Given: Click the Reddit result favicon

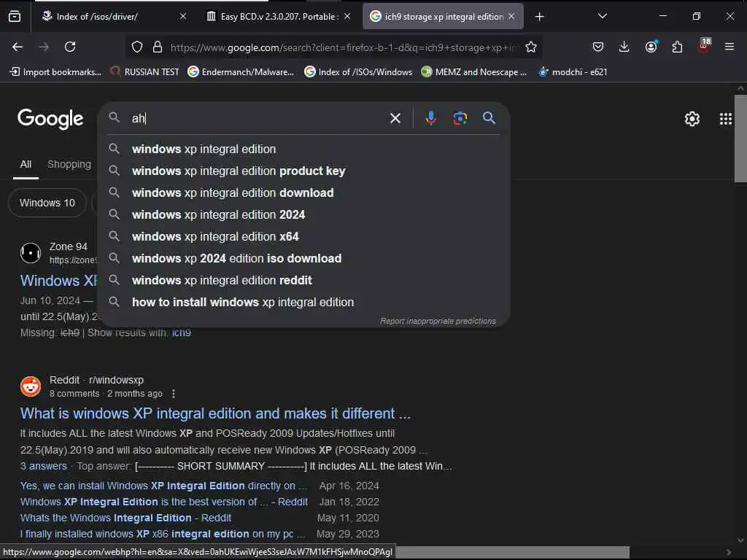Looking at the screenshot, I should 31,386.
